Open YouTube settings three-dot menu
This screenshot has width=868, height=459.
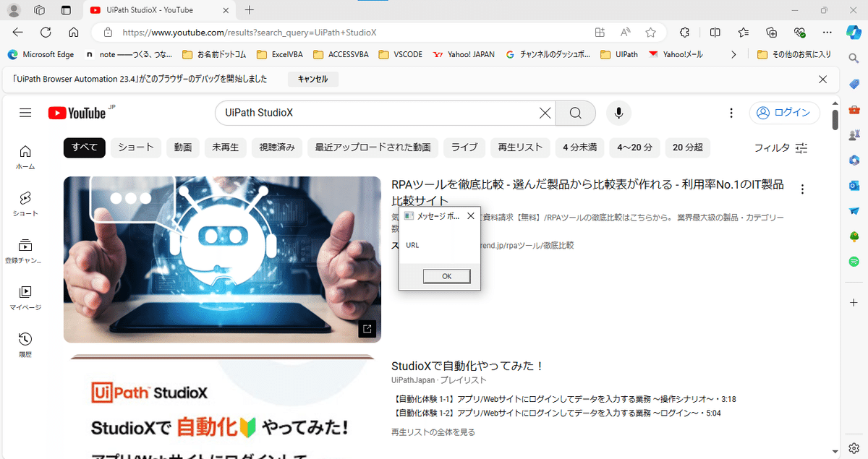tap(731, 113)
